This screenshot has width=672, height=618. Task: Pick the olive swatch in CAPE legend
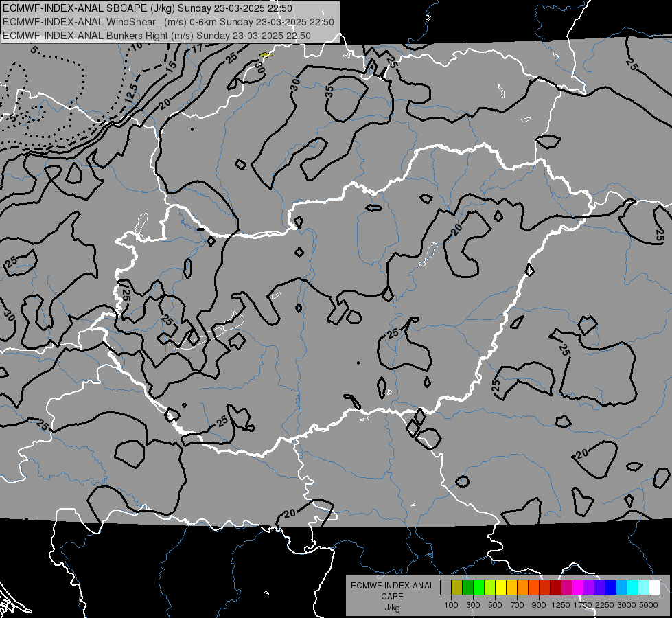[x=456, y=588]
